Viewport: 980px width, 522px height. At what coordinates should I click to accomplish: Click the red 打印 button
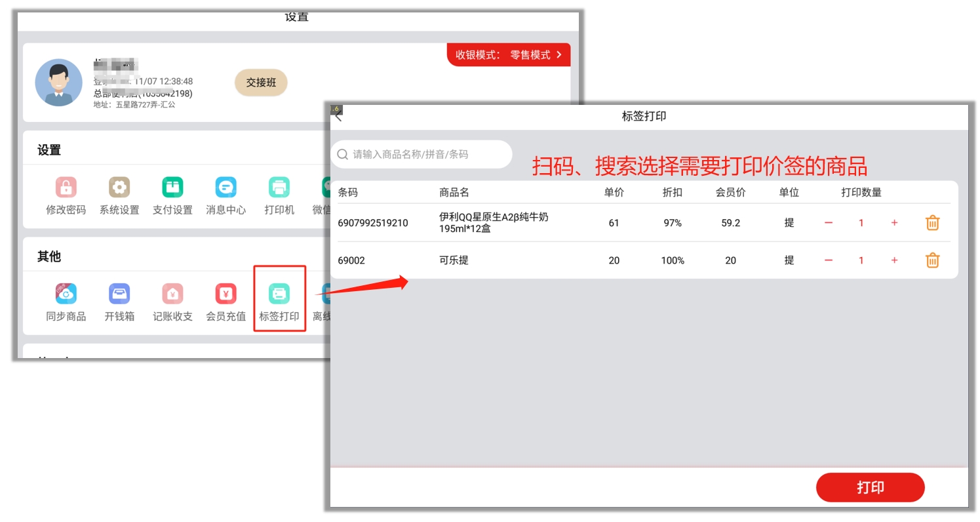coord(870,487)
